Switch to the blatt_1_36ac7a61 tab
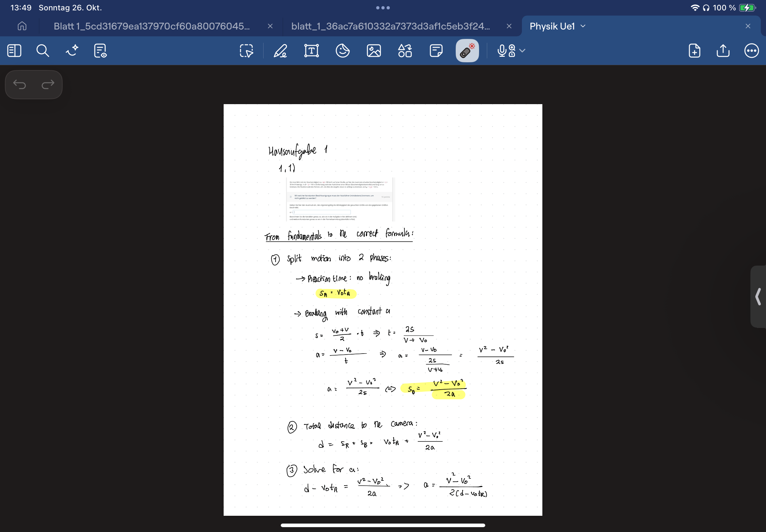 point(390,26)
